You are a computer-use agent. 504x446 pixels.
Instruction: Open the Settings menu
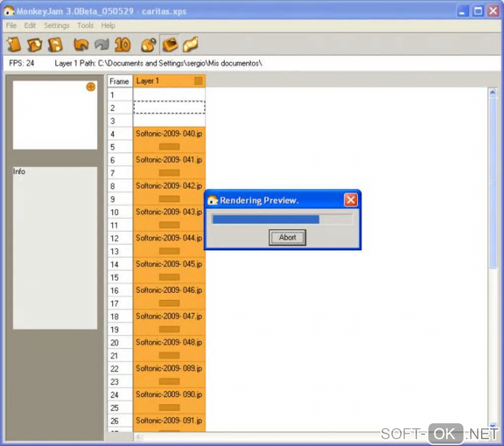(x=56, y=25)
